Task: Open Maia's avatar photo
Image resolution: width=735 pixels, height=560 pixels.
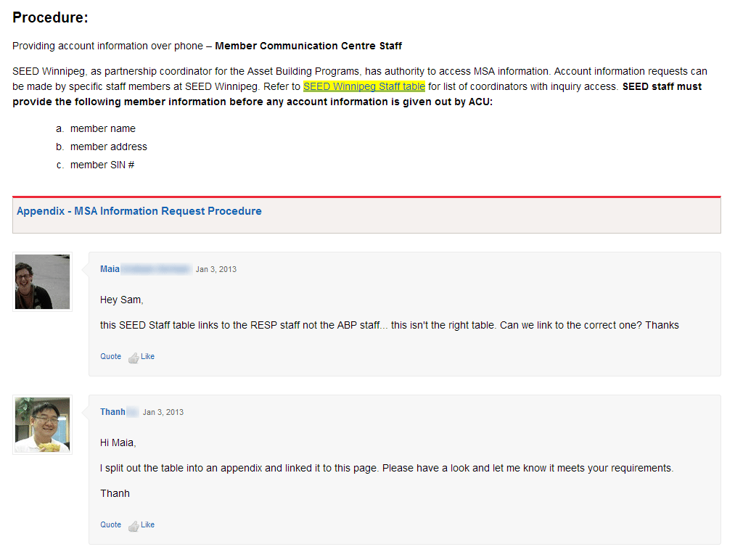Action: pos(42,281)
